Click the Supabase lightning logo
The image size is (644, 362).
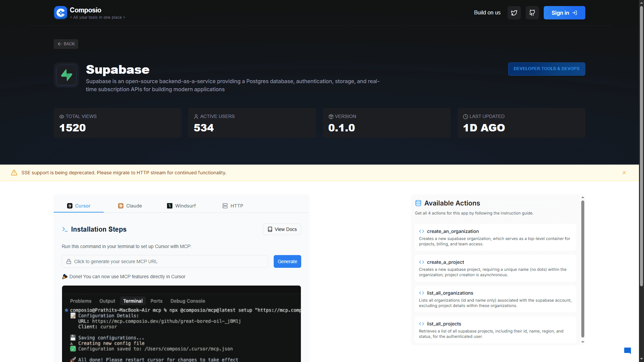(66, 75)
